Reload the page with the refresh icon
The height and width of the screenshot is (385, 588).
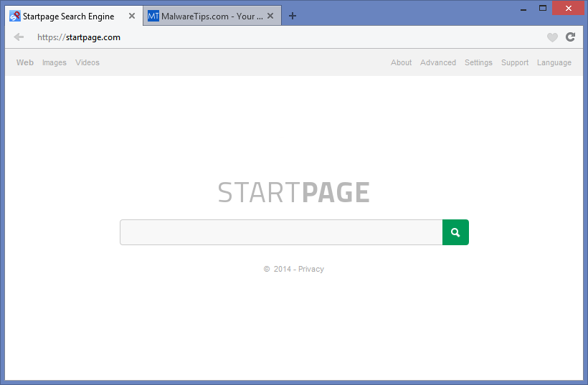click(570, 37)
